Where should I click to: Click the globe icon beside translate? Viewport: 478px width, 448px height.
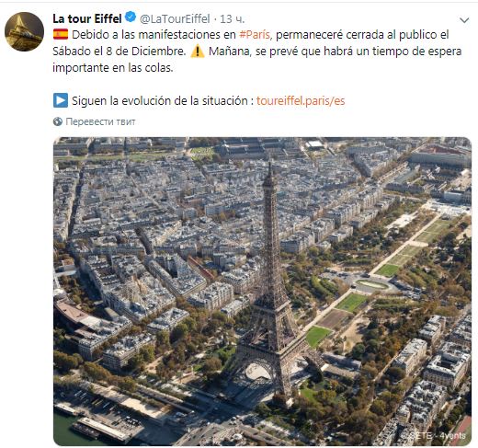pos(58,121)
